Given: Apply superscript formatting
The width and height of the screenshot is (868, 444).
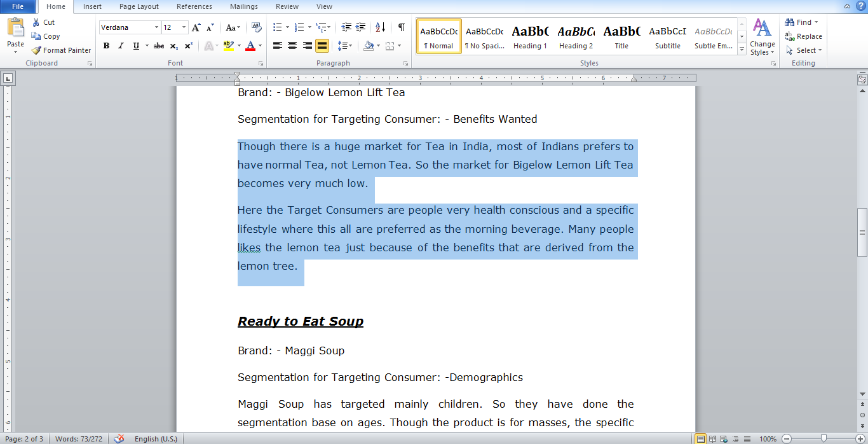Looking at the screenshot, I should [189, 46].
